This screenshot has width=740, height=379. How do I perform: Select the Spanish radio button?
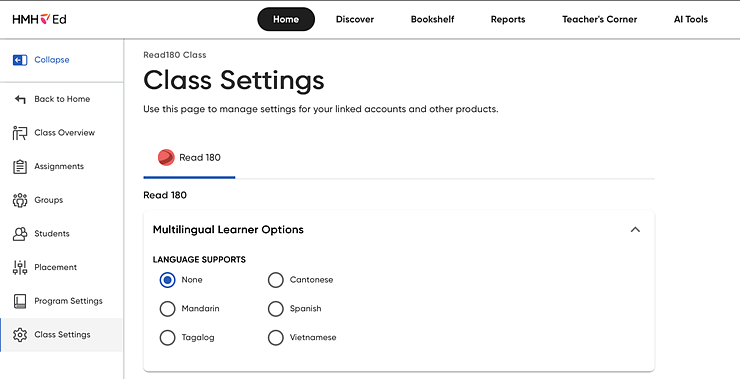[x=276, y=309]
